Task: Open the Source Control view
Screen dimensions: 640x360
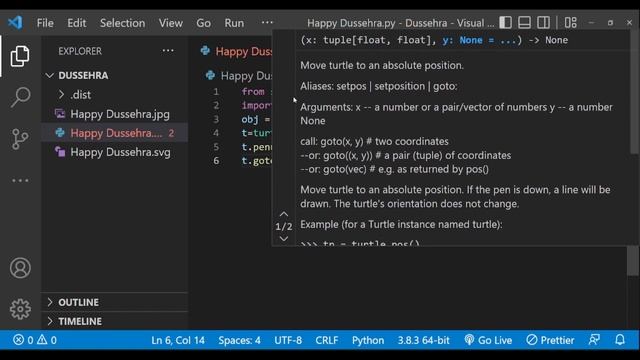Action: (x=20, y=139)
